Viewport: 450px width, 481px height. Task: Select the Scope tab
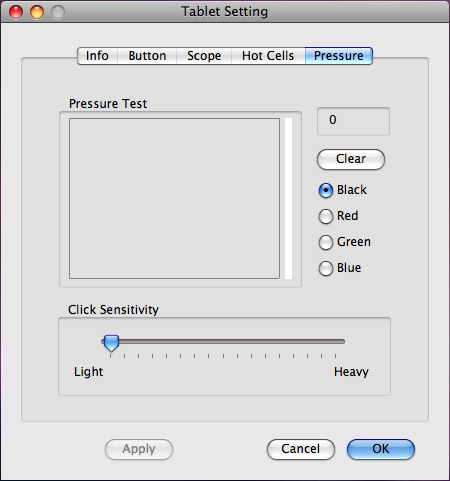[204, 56]
